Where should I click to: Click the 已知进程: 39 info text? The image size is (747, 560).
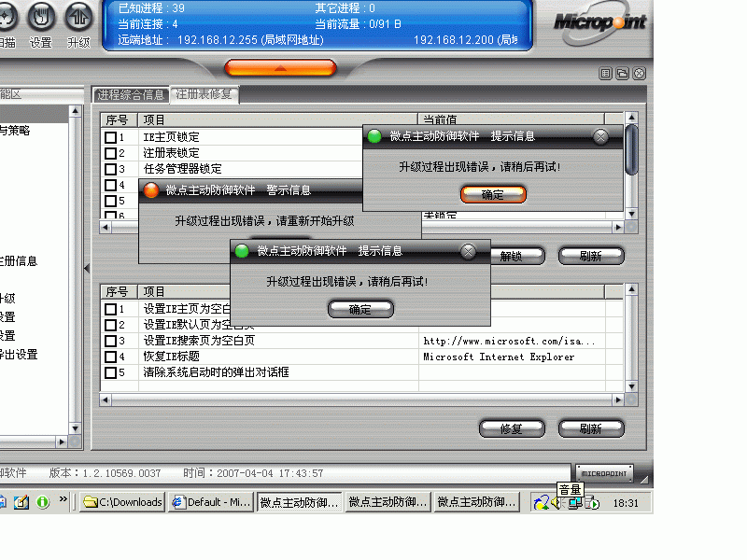[x=151, y=8]
